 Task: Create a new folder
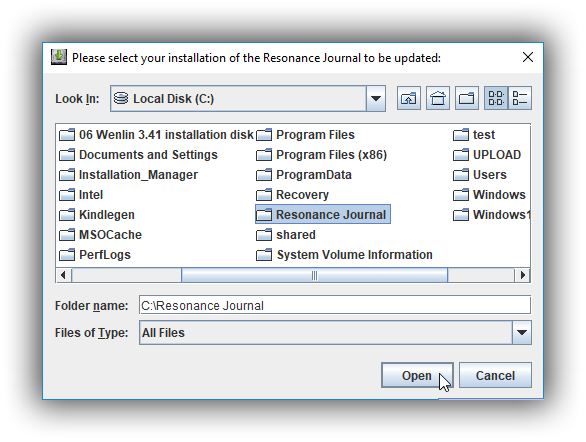click(x=467, y=98)
